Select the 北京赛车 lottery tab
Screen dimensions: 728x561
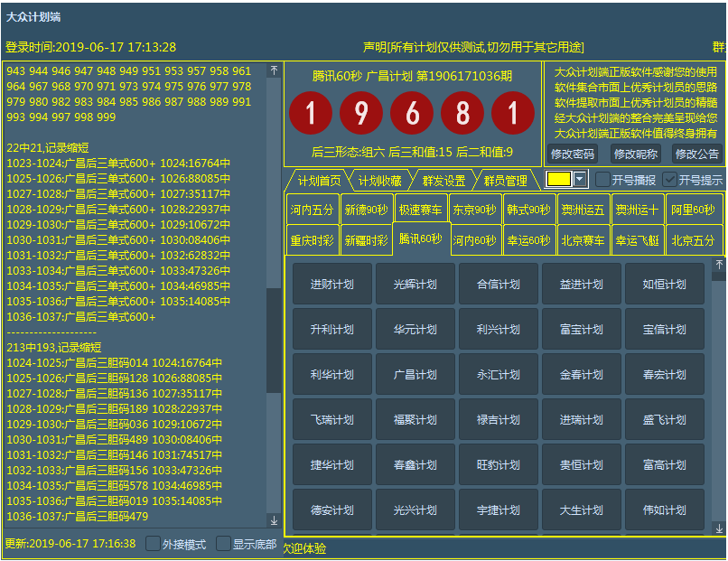click(583, 240)
